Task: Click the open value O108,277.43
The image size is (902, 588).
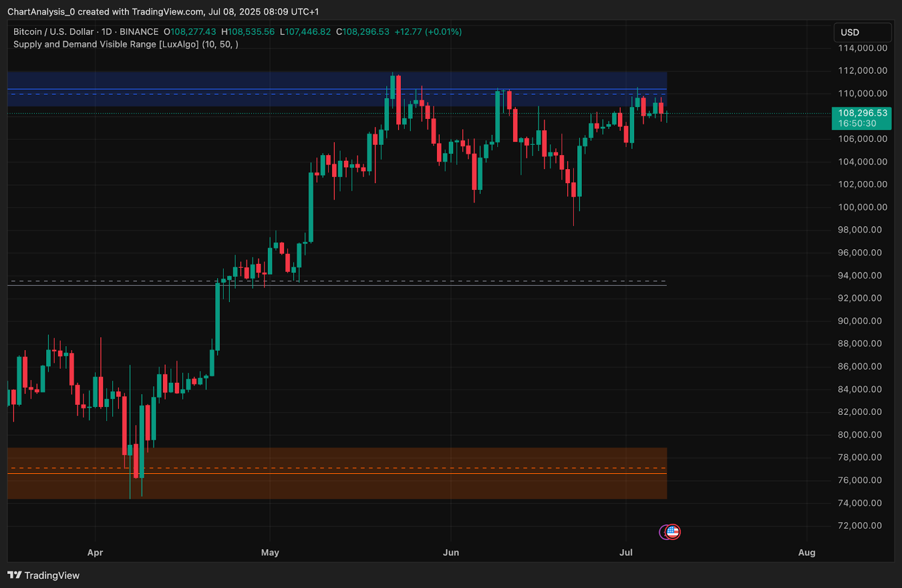Action: pyautogui.click(x=190, y=32)
